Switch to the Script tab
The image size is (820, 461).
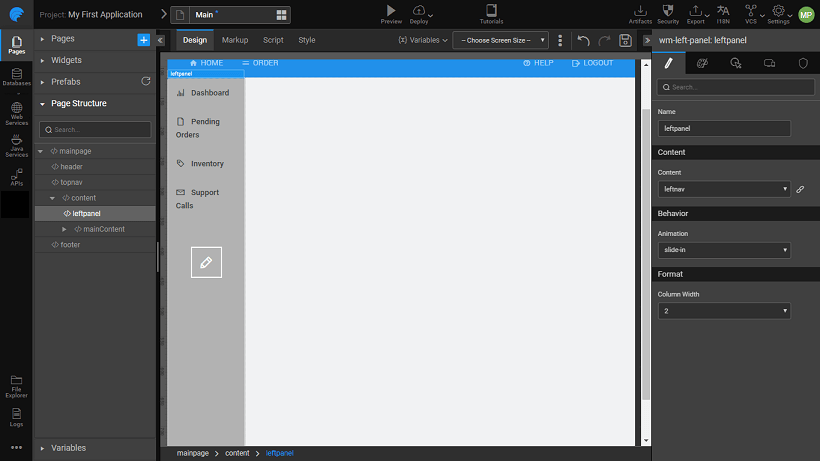point(273,40)
